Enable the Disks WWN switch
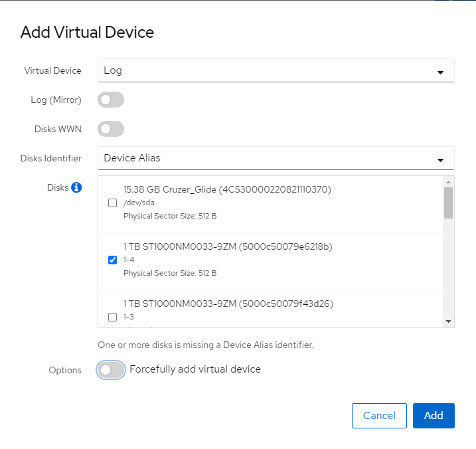Screen dimensions: 476x449 (111, 129)
